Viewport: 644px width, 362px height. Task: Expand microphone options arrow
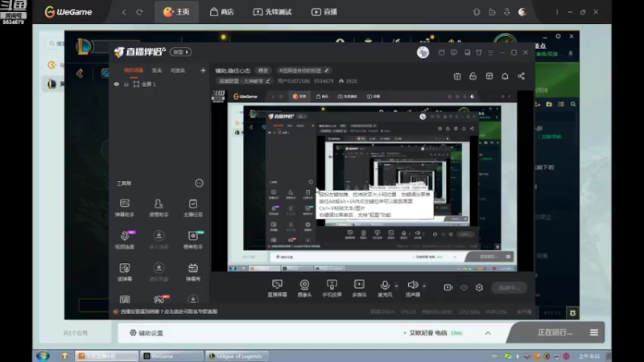tap(396, 286)
